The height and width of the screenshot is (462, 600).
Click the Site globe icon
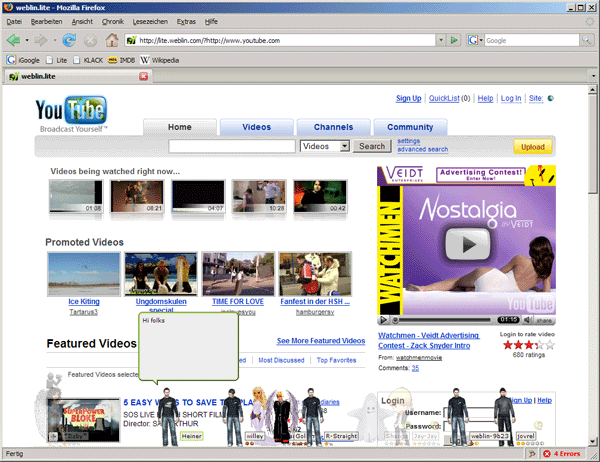[551, 98]
